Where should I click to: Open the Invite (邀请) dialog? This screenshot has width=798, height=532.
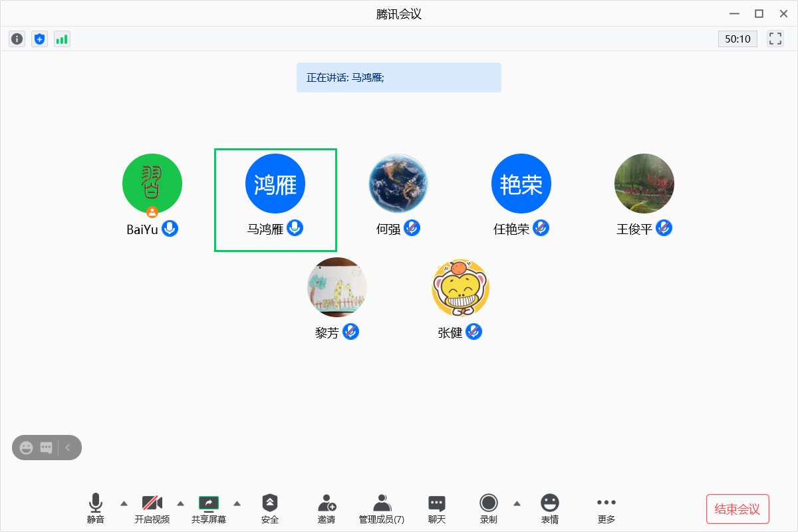(327, 509)
